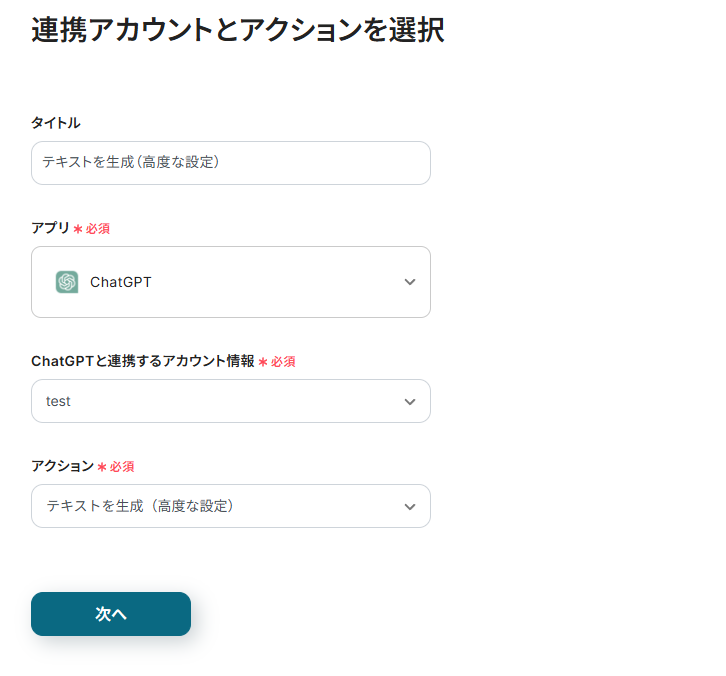Viewport: 726px width, 676px height.
Task: Focus the タイトル text input field
Action: [230, 162]
